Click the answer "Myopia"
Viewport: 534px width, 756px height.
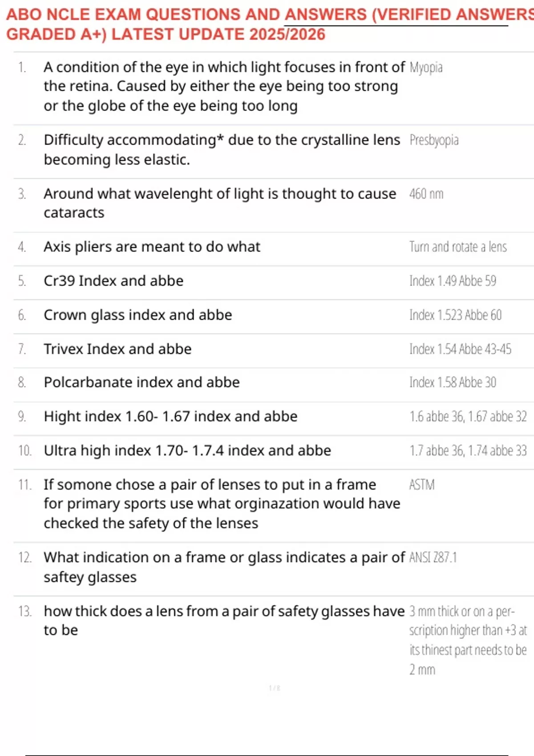[x=426, y=68]
